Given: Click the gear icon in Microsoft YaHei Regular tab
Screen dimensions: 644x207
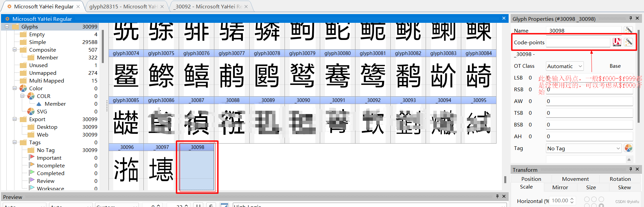Looking at the screenshot, I should pyautogui.click(x=9, y=6).
